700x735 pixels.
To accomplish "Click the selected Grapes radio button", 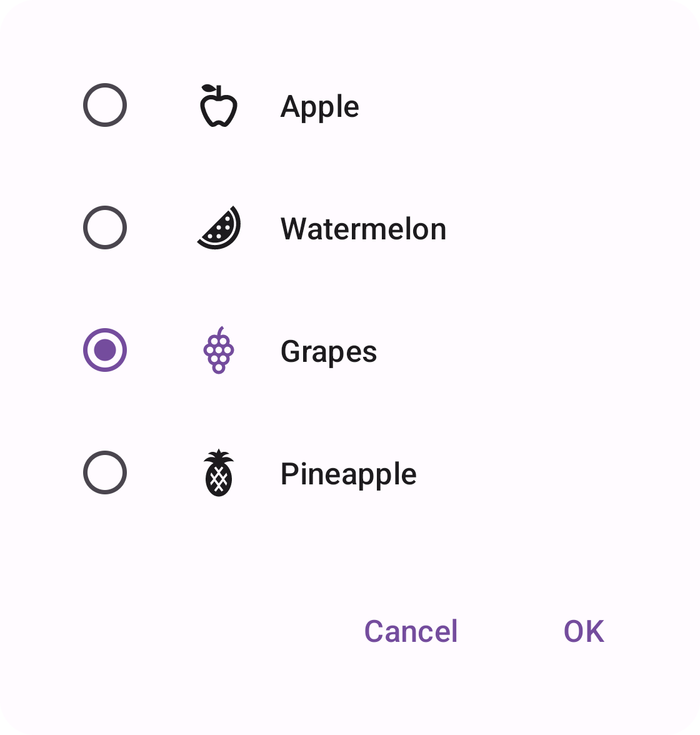I will [x=105, y=350].
